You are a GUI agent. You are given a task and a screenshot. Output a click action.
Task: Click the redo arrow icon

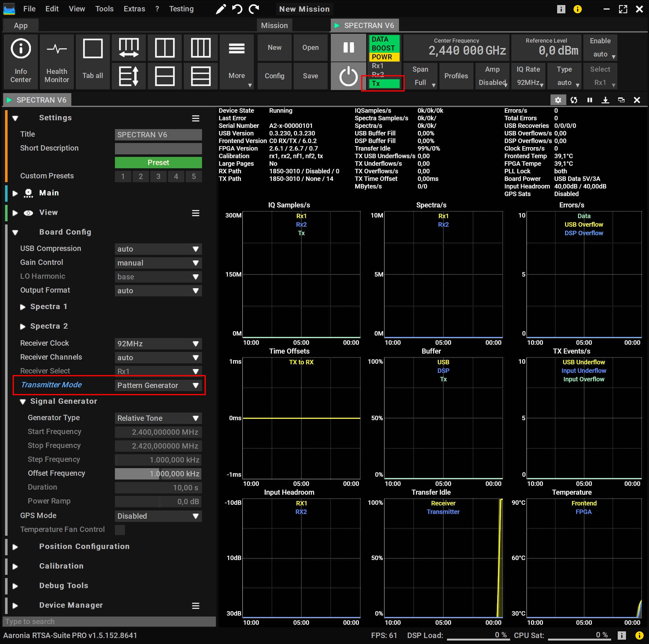(254, 9)
